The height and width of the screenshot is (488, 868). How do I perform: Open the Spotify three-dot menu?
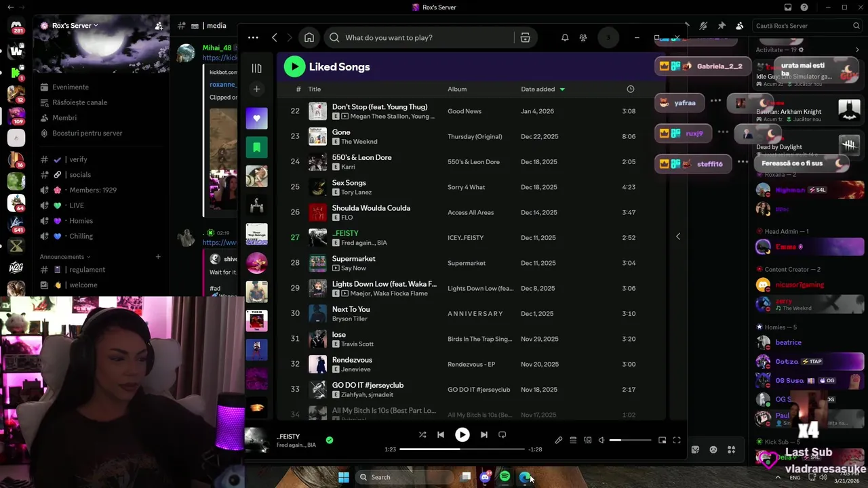[x=253, y=37]
